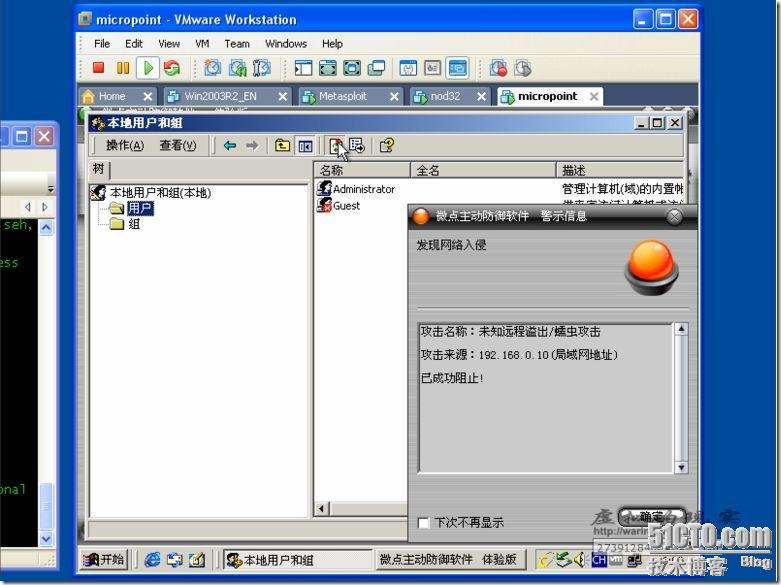Click the VMware power off stop button
Screen dimensions: 781x585
[x=98, y=68]
